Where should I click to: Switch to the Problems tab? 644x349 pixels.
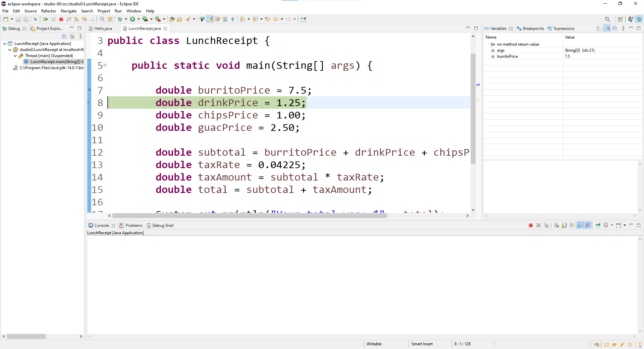(131, 226)
